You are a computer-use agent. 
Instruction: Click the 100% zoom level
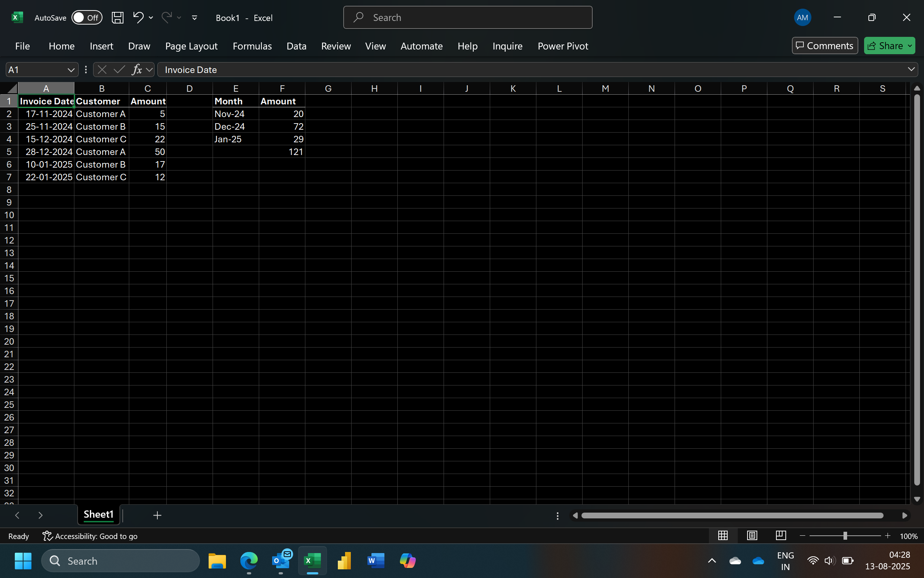(908, 536)
